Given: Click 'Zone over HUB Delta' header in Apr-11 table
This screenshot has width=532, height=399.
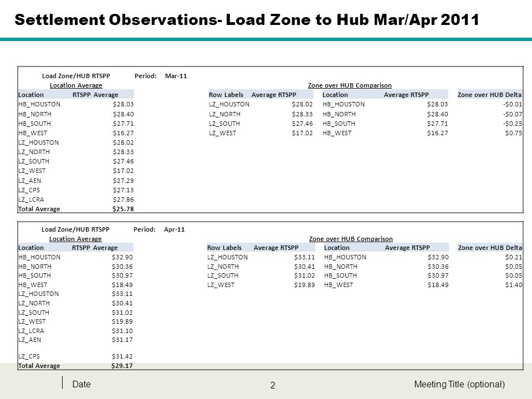Looking at the screenshot, I should pyautogui.click(x=490, y=248).
